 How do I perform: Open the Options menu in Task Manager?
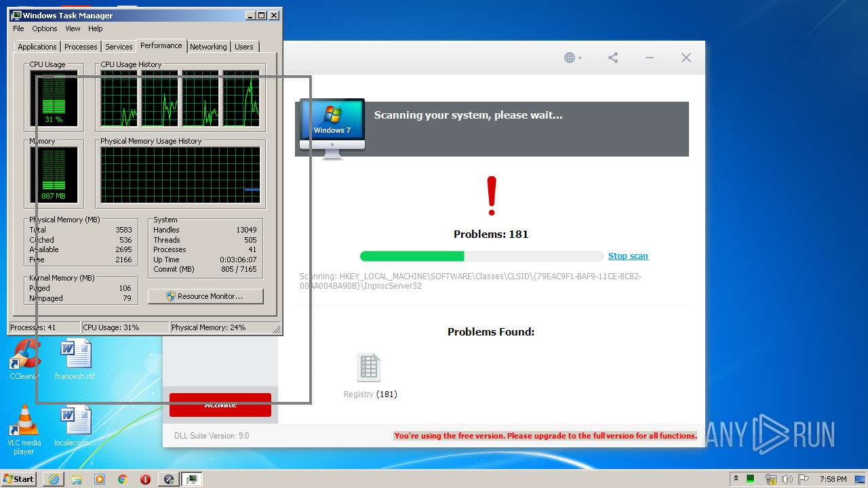click(x=45, y=28)
